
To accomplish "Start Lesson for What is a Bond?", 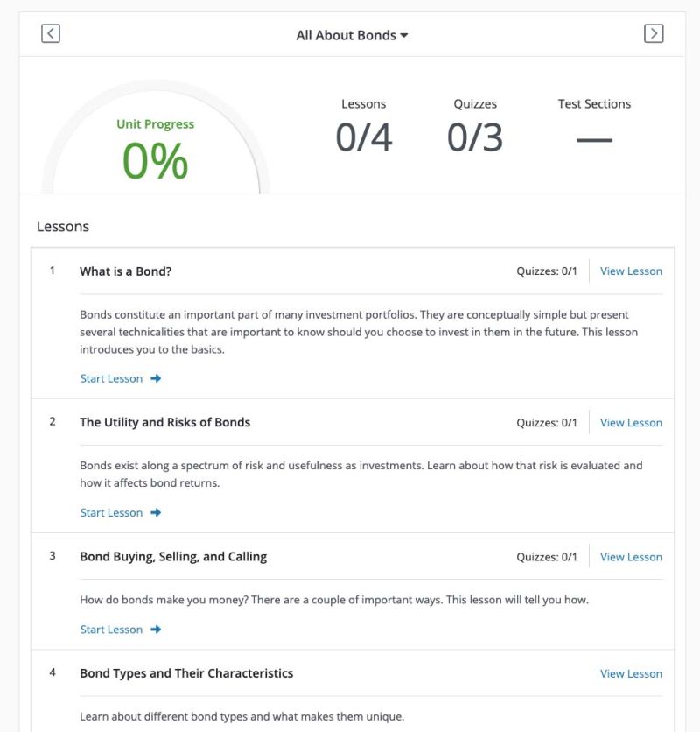I will tap(111, 379).
